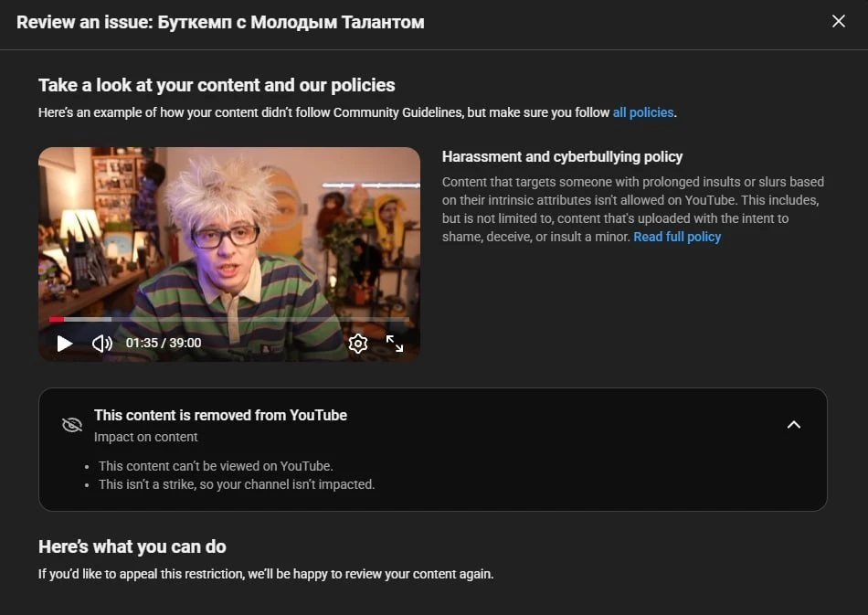Select the 01:35 / 39:00 time display
868x615 pixels.
click(x=164, y=344)
